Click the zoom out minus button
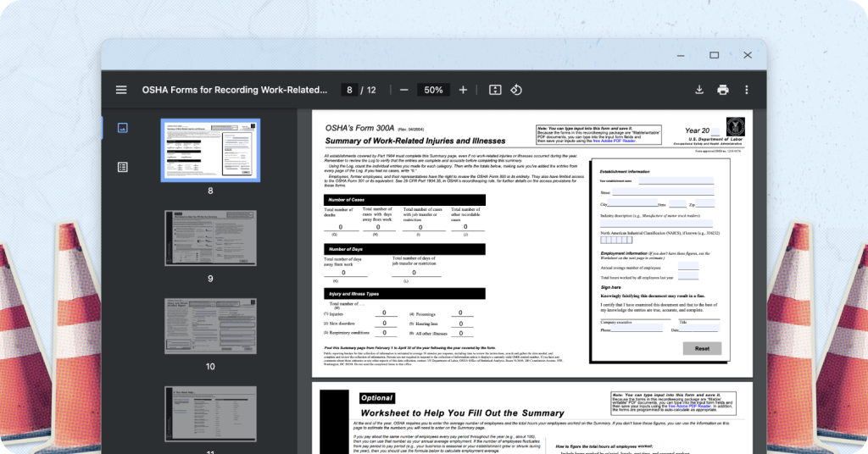This screenshot has height=454, width=868. point(403,90)
